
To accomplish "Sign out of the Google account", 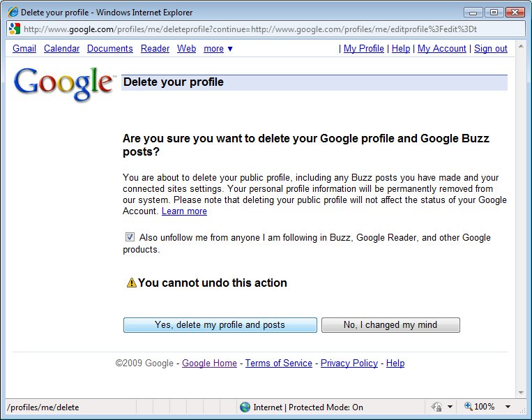I will click(491, 49).
